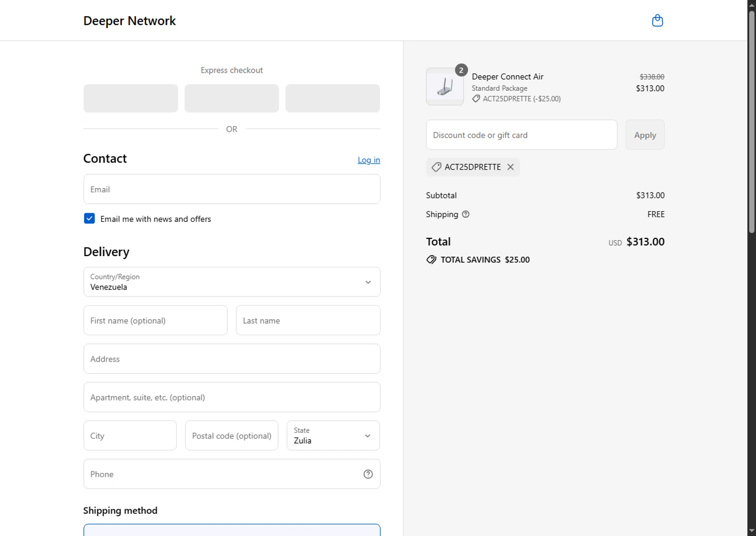This screenshot has height=536, width=756.
Task: Click the $313.00 total amount
Action: (645, 242)
